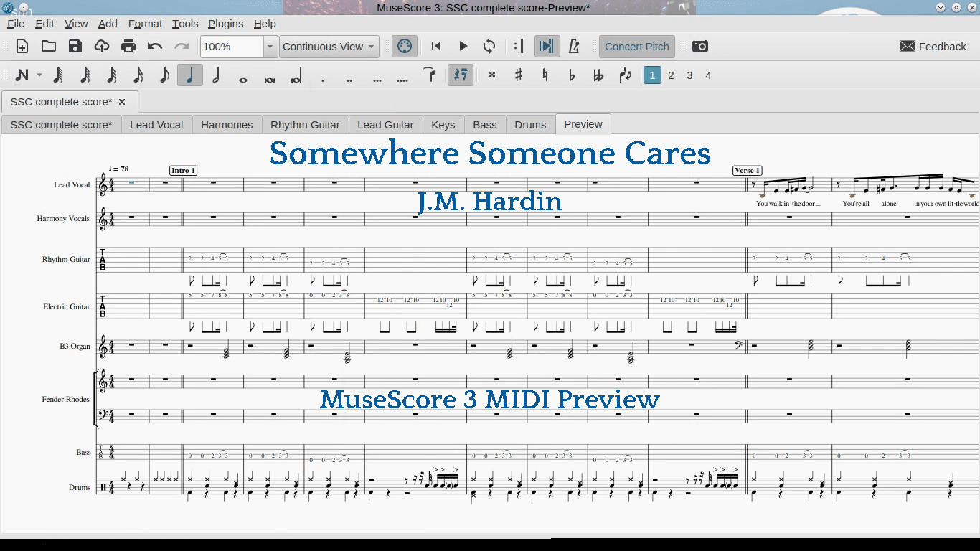Expand note input mode dropdown arrow
The height and width of the screenshot is (551, 980).
(x=39, y=75)
